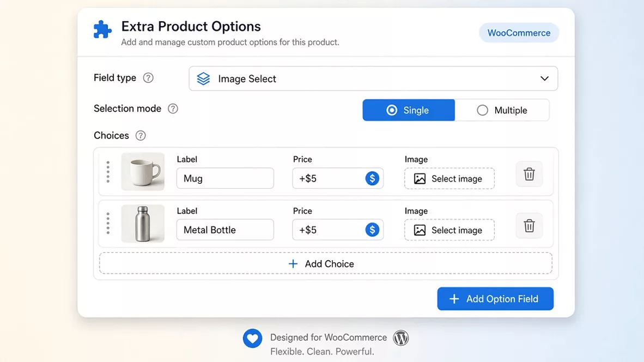Click the Field type dropdown chevron arrow
The image size is (644, 362).
pyautogui.click(x=544, y=79)
